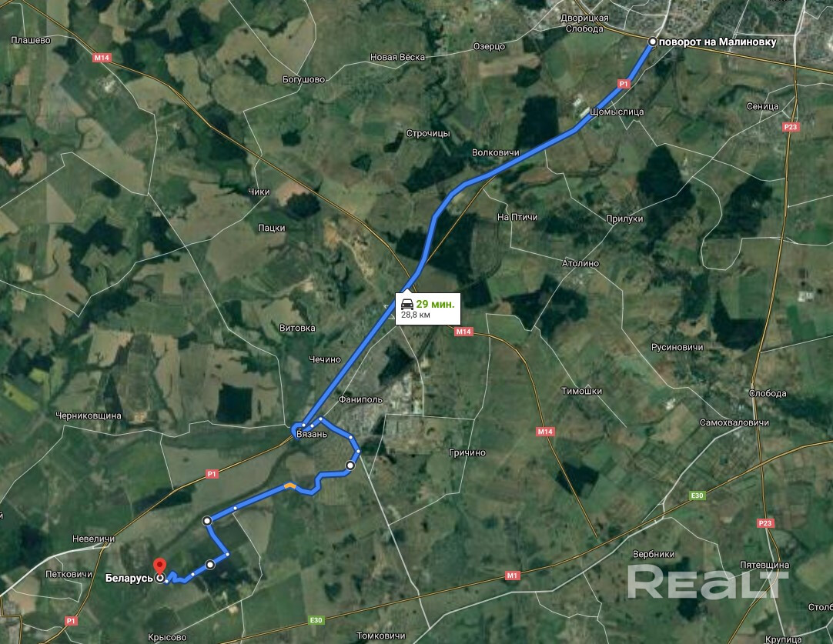Click the M1 road shield marker
The image size is (833, 644).
[x=512, y=576]
